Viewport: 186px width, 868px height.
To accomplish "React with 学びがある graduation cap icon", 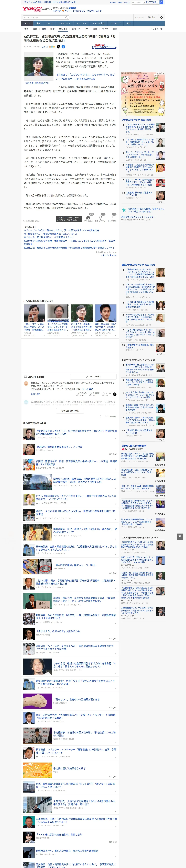I will 89,218.
